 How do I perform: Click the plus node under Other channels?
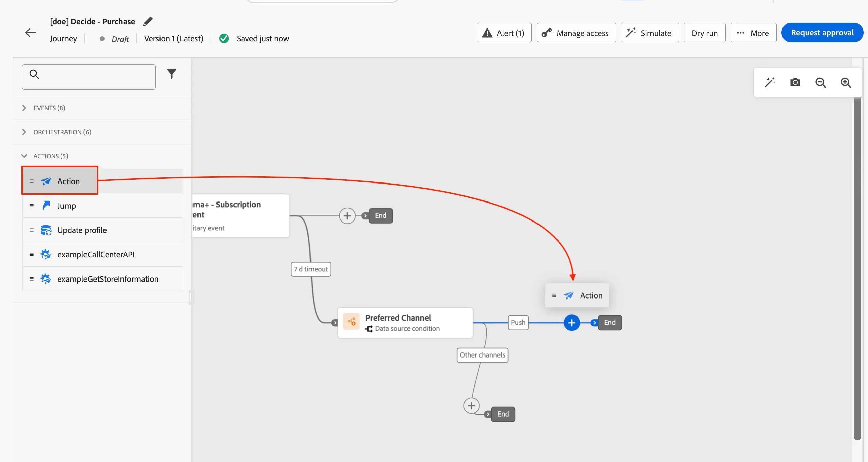coord(471,406)
